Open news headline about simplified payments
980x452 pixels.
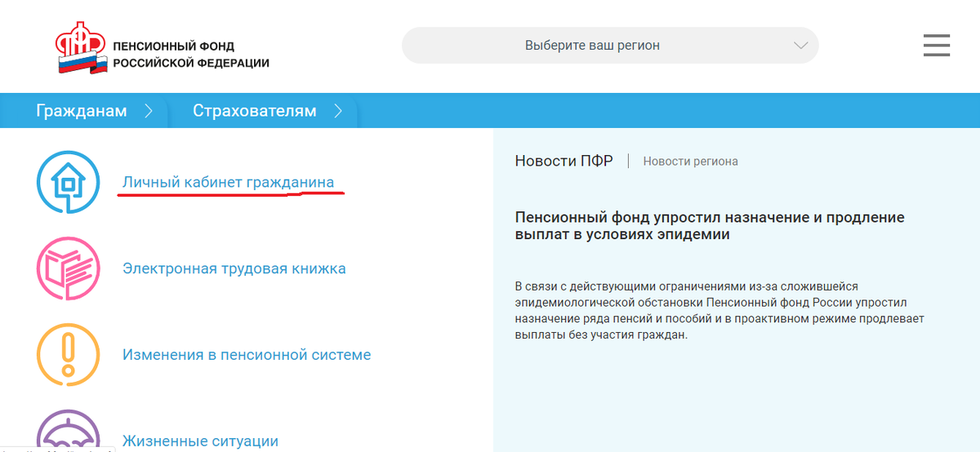pos(710,226)
